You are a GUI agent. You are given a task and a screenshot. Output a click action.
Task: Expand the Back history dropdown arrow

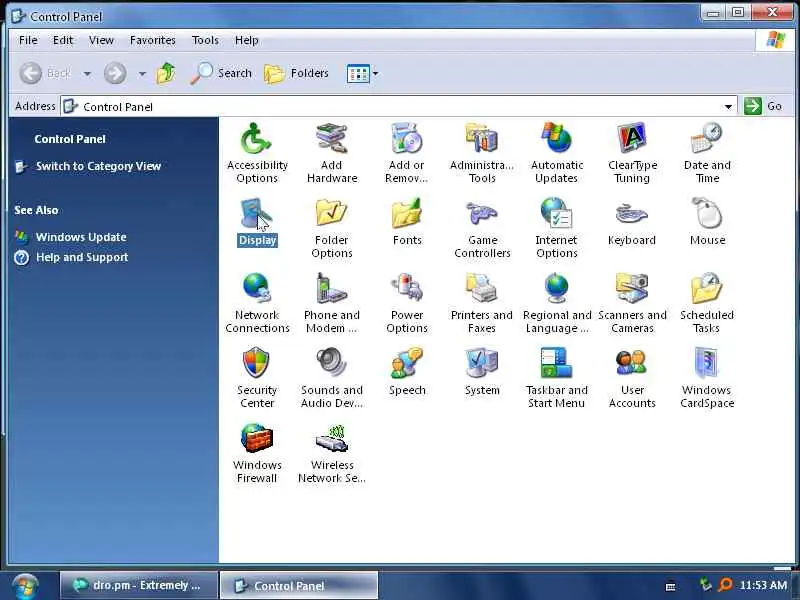[x=87, y=74]
